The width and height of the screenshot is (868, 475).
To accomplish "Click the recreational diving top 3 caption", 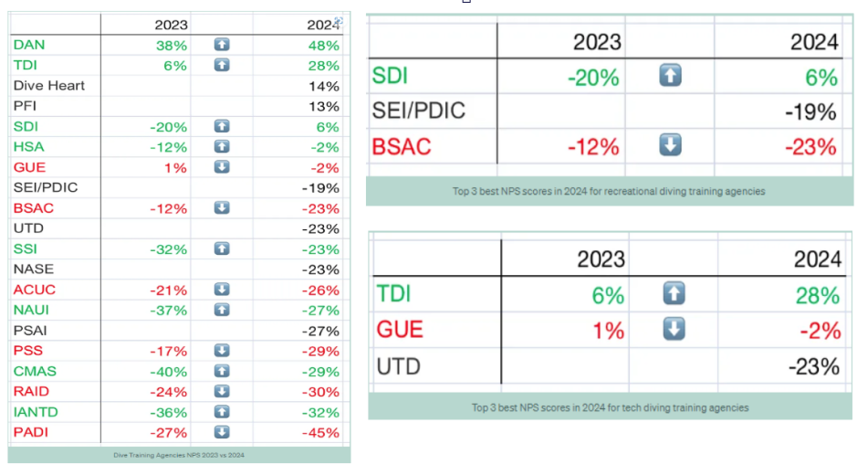I will tap(609, 191).
